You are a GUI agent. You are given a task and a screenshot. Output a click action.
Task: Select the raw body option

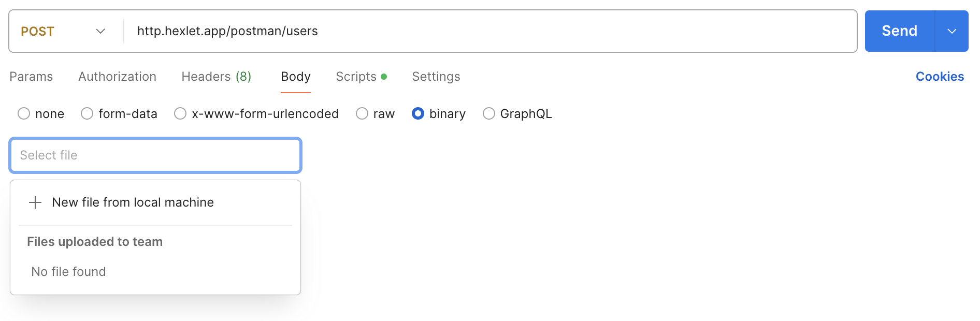[362, 113]
